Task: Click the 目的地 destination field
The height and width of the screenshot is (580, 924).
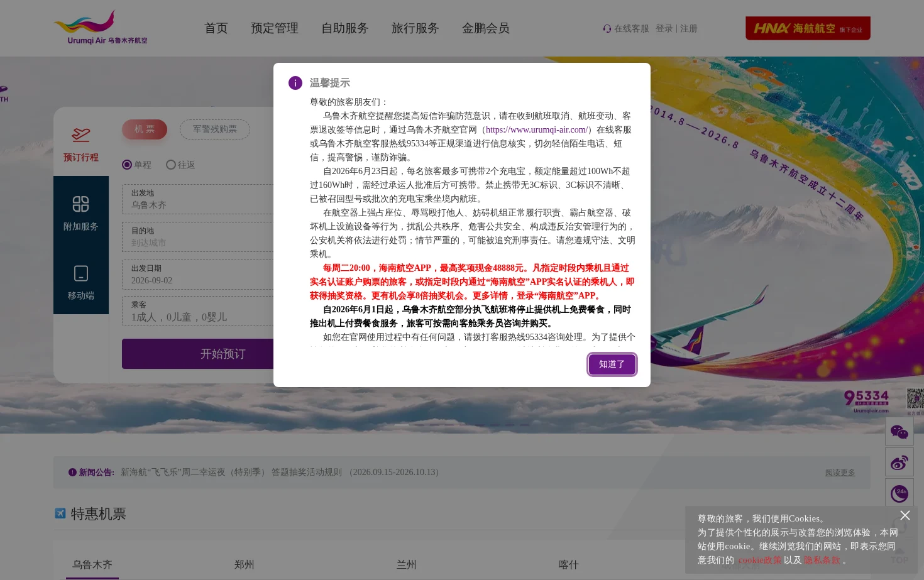Action: (198, 237)
